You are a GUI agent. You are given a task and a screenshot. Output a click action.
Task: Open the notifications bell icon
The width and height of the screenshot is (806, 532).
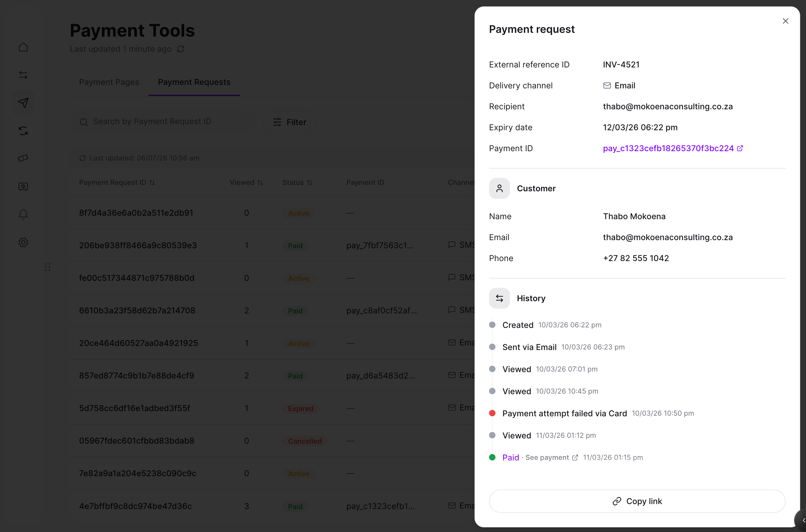coord(23,214)
